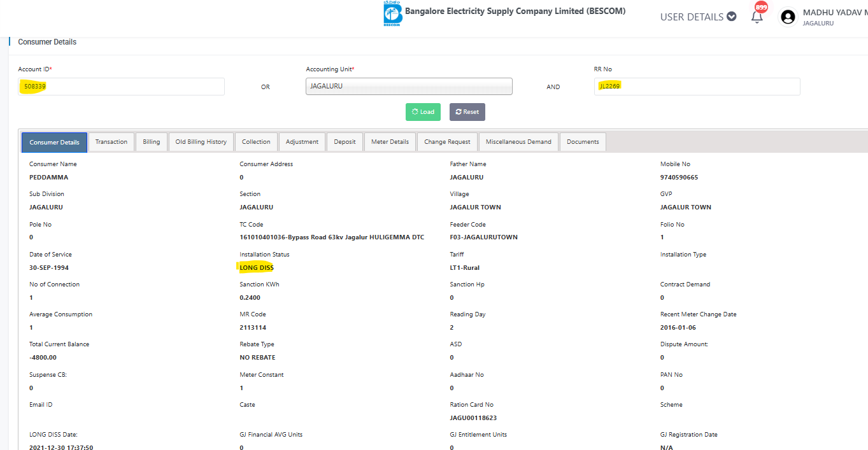Click the BESCOM logo icon
The image size is (868, 450).
pyautogui.click(x=393, y=13)
